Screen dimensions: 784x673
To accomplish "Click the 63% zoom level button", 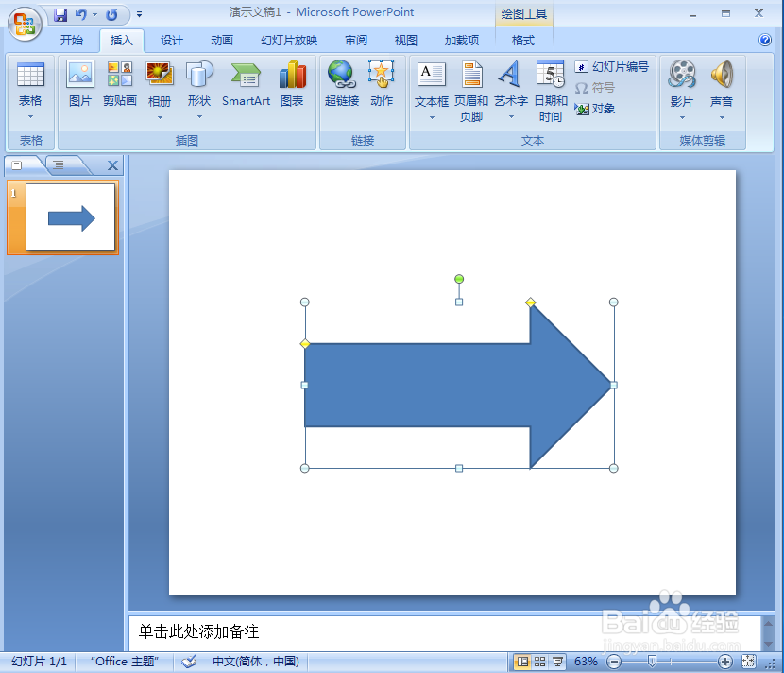I will [x=586, y=662].
